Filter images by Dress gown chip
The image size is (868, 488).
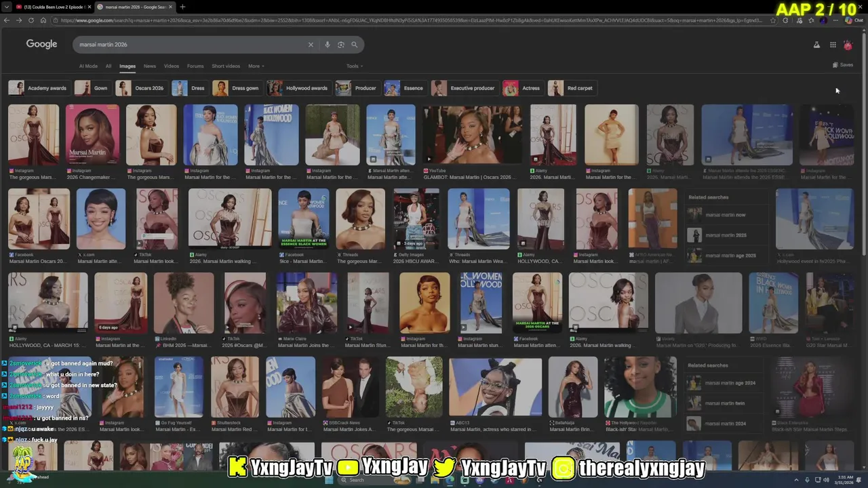(237, 88)
